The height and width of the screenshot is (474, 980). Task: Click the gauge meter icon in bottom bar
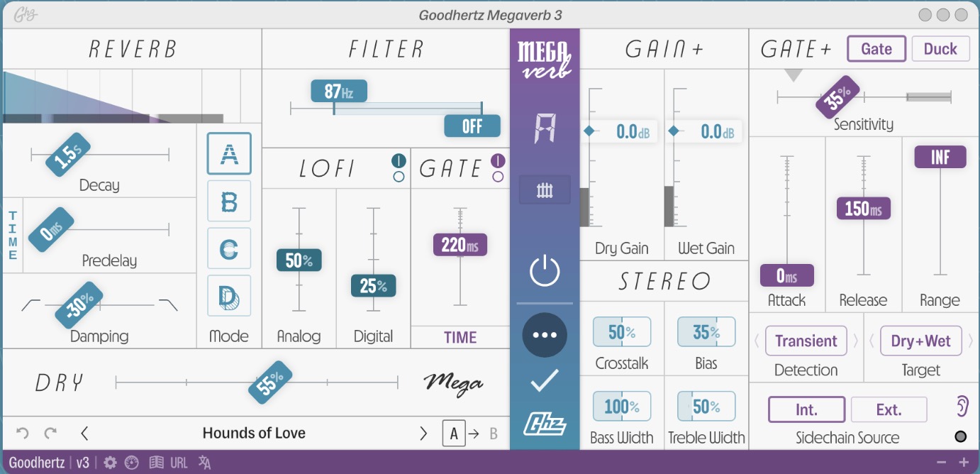131,463
